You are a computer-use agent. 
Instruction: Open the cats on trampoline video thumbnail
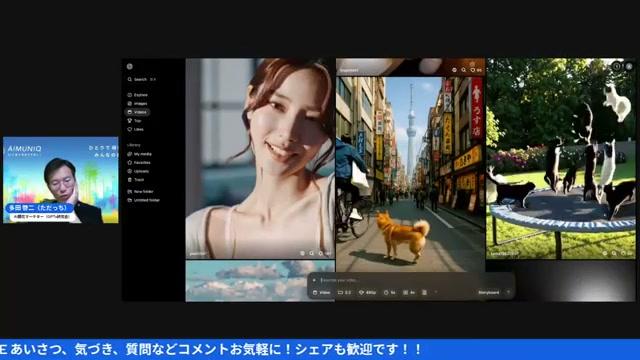click(x=561, y=158)
